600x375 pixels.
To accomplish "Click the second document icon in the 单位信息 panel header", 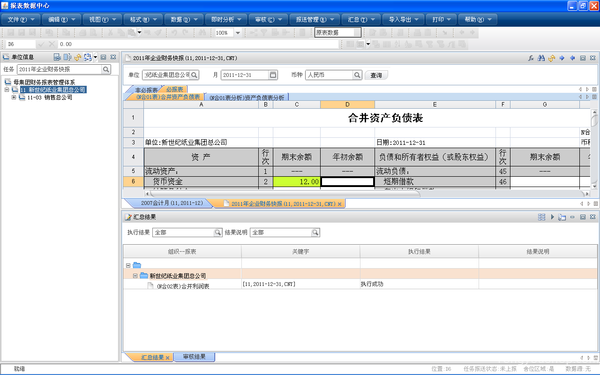I will (67, 57).
